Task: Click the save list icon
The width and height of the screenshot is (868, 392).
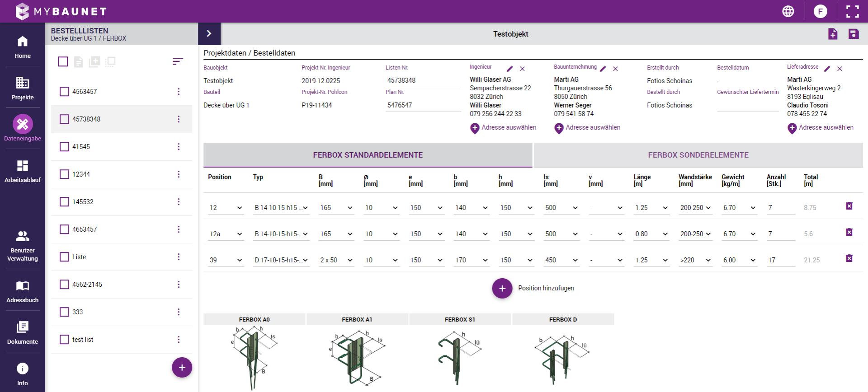Action: point(853,34)
